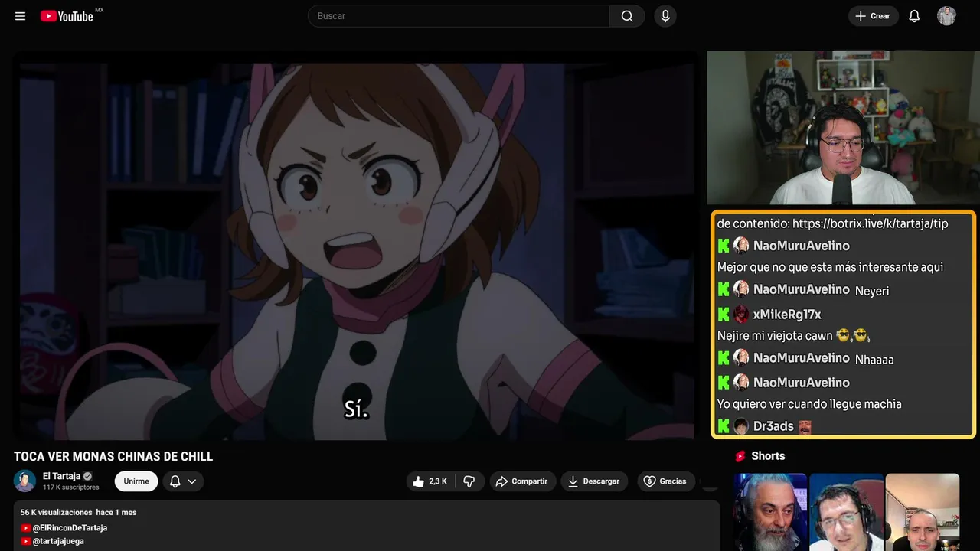
Task: Click chat message 'Yo quiero ver cuando llegue machia'
Action: coord(809,404)
